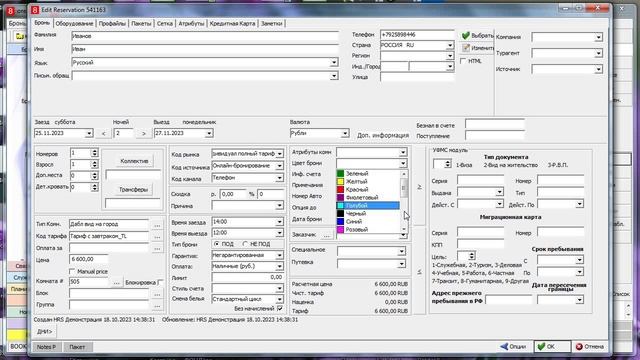Choose Черный from the color list
Viewport: 640px width, 360px height.
pos(368,213)
